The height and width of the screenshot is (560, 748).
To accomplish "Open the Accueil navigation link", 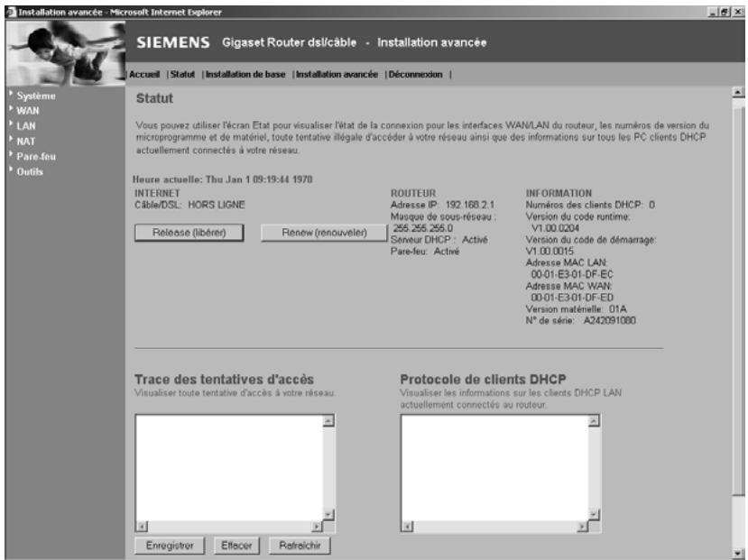I will [x=144, y=74].
